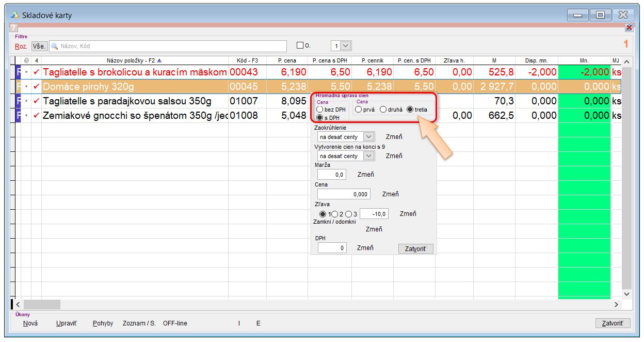This screenshot has height=342, width=644.
Task: Click the horizontal scrollbar right arrow
Action: pos(616,304)
